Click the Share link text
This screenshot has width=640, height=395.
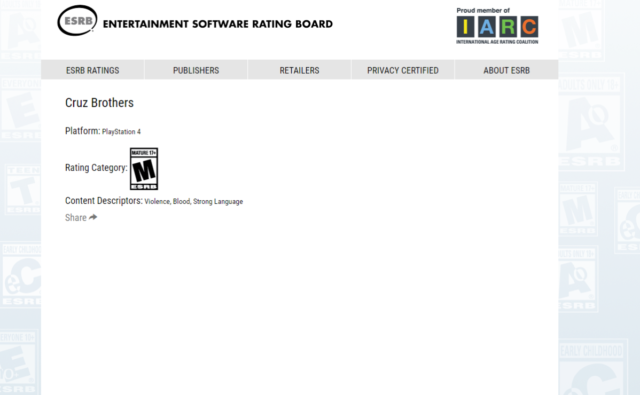tap(76, 217)
